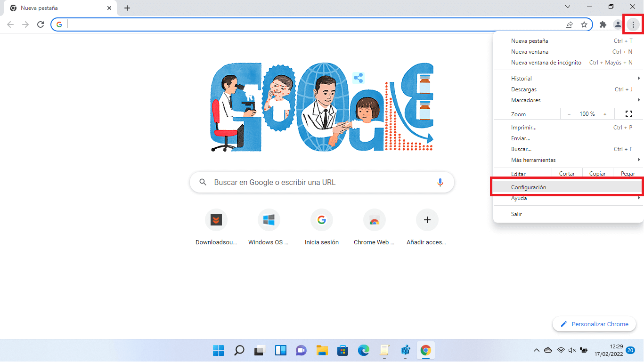This screenshot has width=644, height=362.
Task: Start voice search with the microphone icon
Action: click(440, 182)
